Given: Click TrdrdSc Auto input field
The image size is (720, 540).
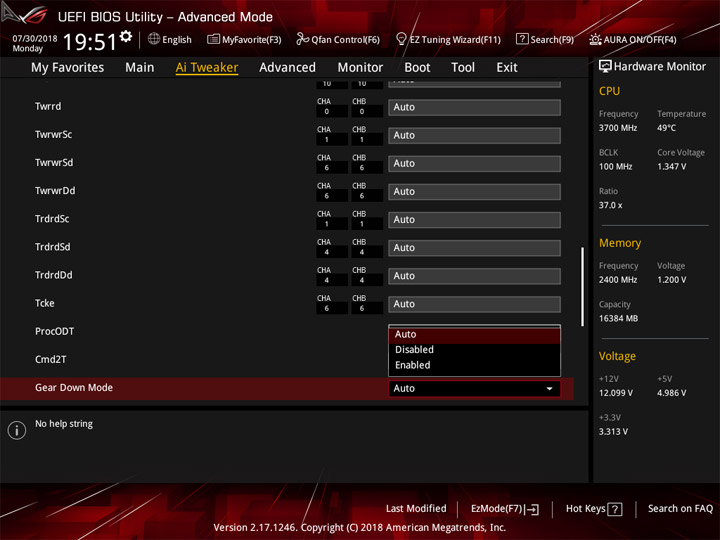Looking at the screenshot, I should click(x=474, y=220).
